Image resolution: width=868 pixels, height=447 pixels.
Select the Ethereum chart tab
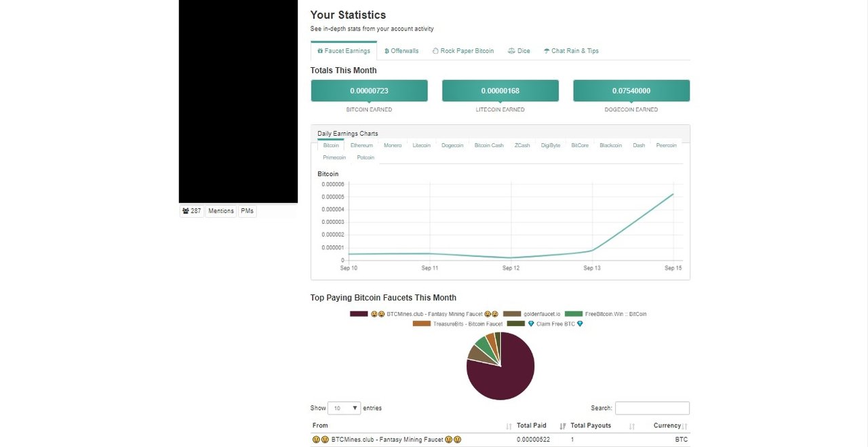point(361,145)
